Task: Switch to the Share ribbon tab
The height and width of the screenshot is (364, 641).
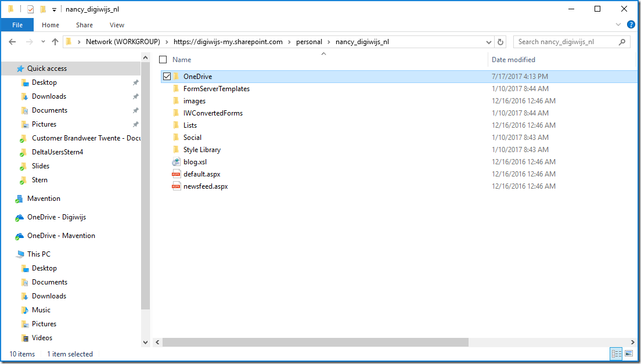Action: point(84,25)
